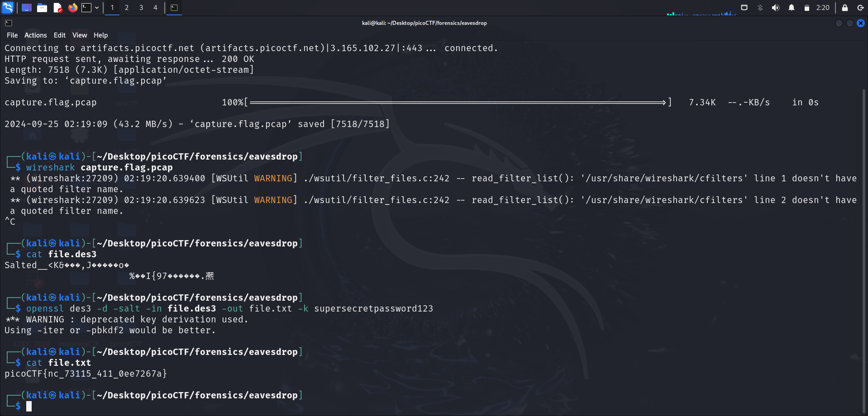868x416 pixels.
Task: Click the wired network connection icon
Action: (744, 8)
